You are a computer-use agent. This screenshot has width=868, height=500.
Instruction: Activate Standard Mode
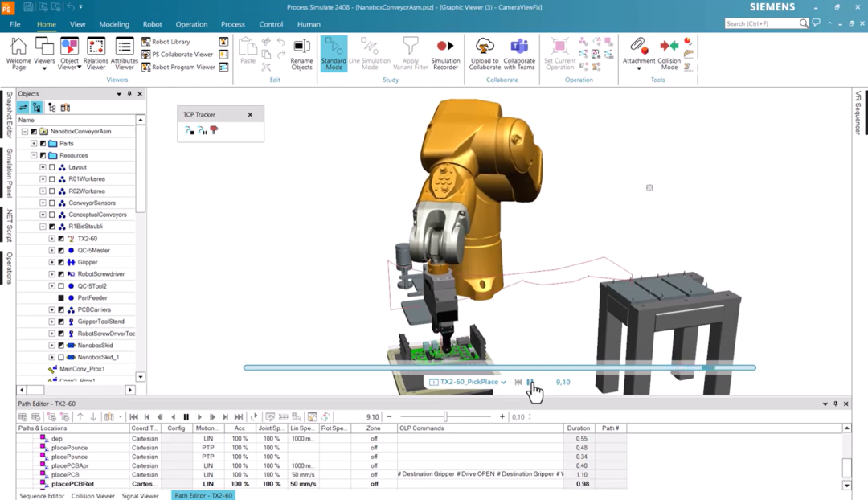pos(334,53)
